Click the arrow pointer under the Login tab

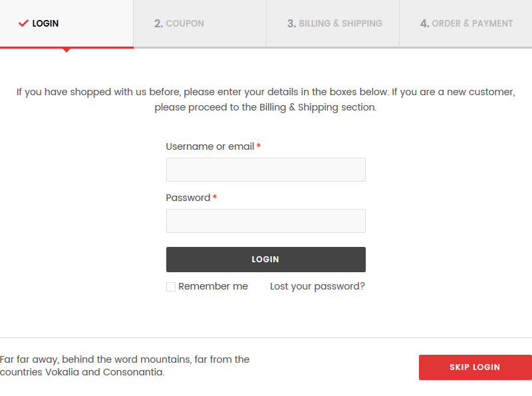[x=66, y=51]
